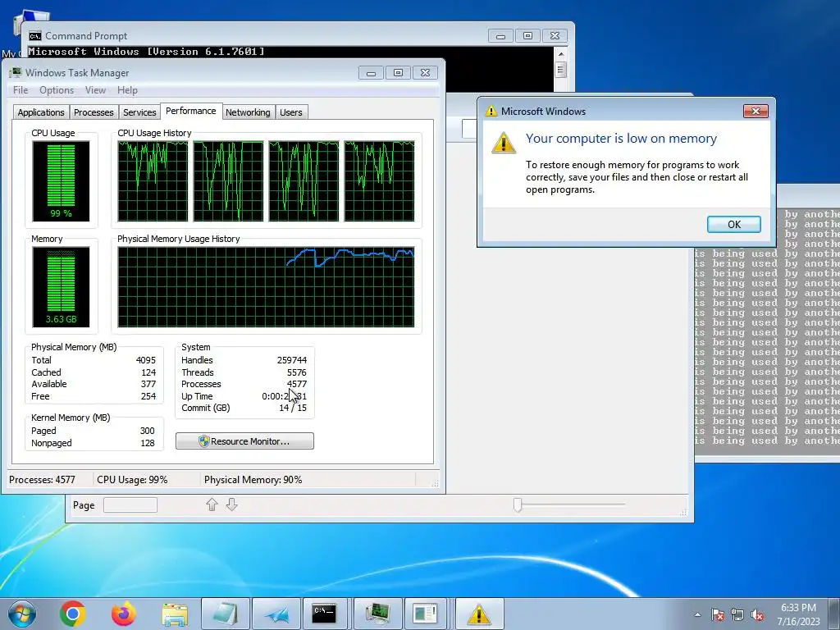Click the Handles value 259744
Viewport: 840px width, 630px height.
291,361
